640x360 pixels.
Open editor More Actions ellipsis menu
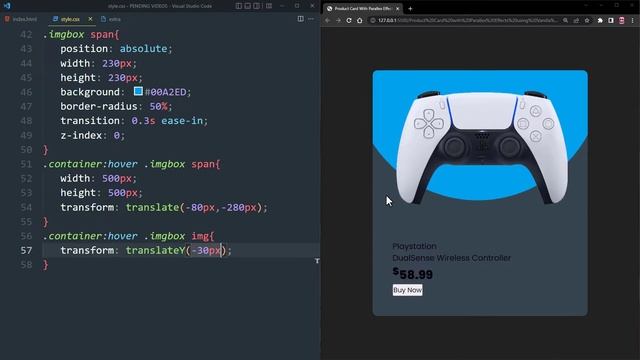[311, 19]
